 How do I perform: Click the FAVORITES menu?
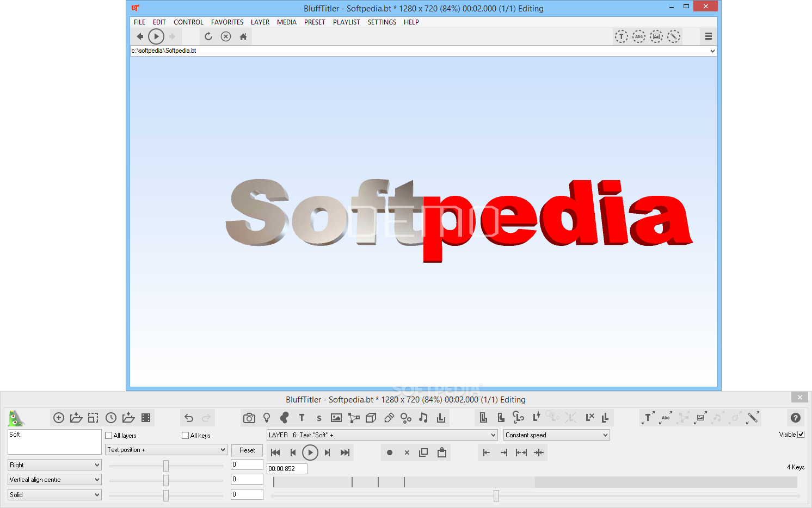click(227, 22)
